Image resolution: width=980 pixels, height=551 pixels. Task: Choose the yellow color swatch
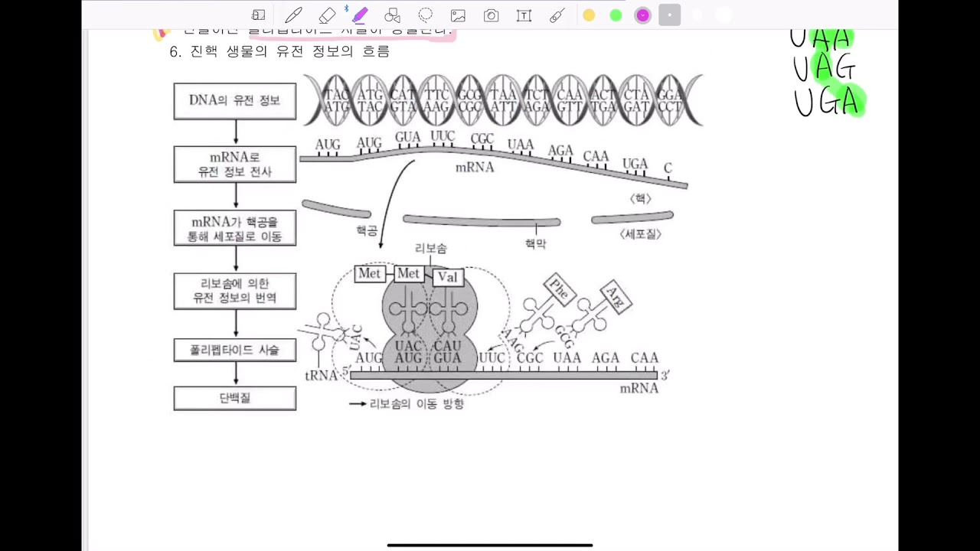tap(589, 15)
